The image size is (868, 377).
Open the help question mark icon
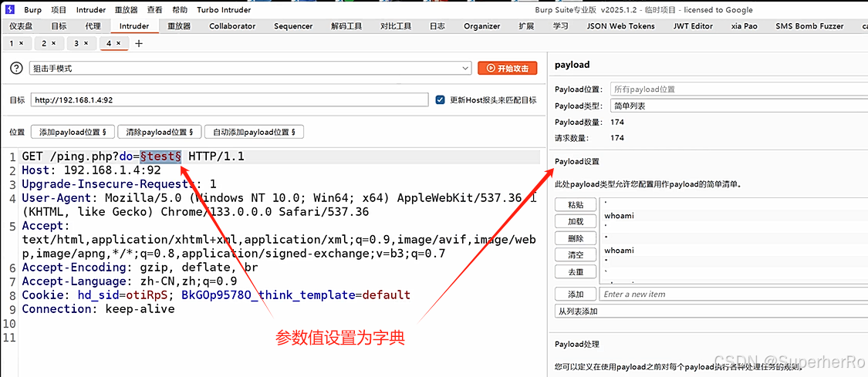point(17,69)
